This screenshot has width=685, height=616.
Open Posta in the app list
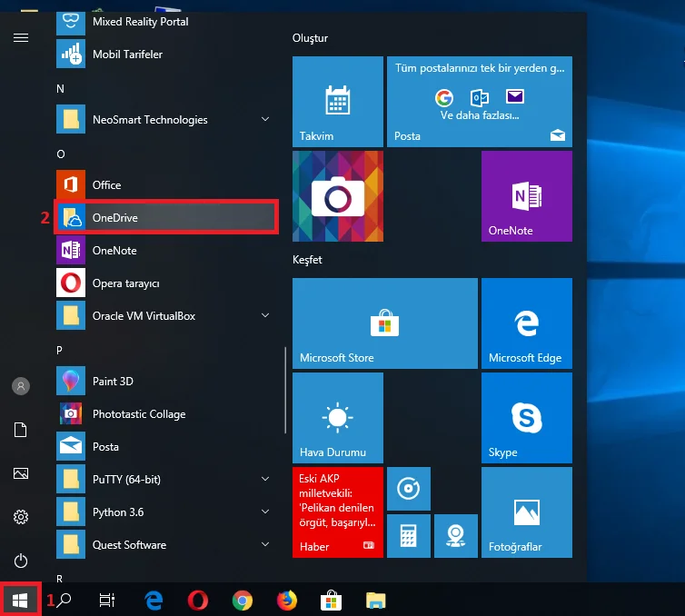click(x=166, y=446)
